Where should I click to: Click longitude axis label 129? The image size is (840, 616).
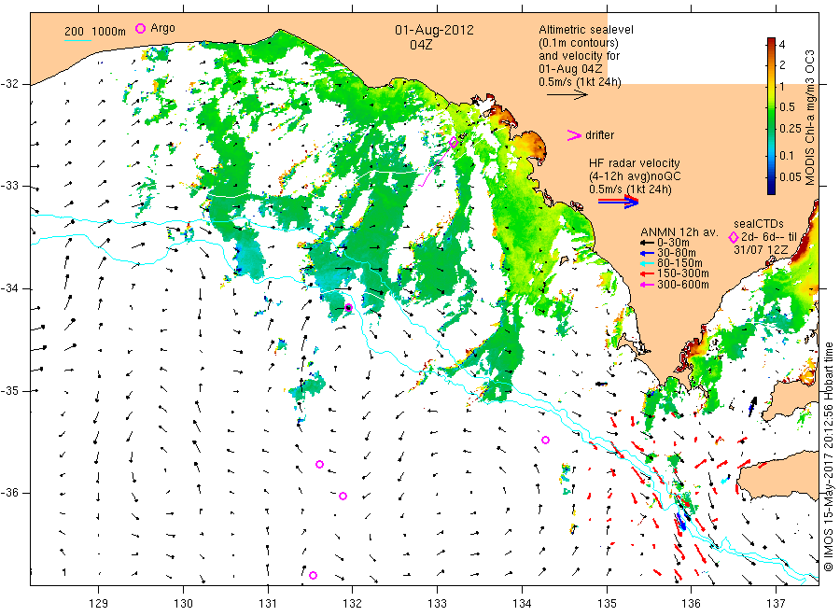pos(99,604)
